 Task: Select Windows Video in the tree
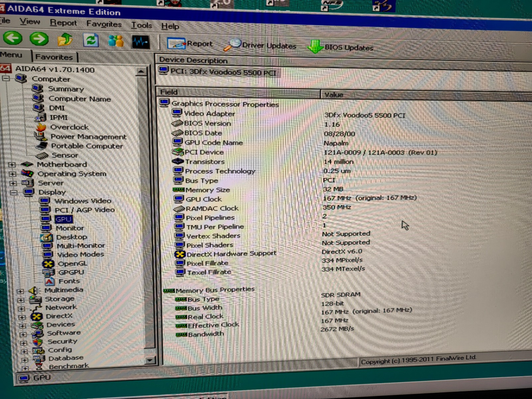(x=83, y=201)
